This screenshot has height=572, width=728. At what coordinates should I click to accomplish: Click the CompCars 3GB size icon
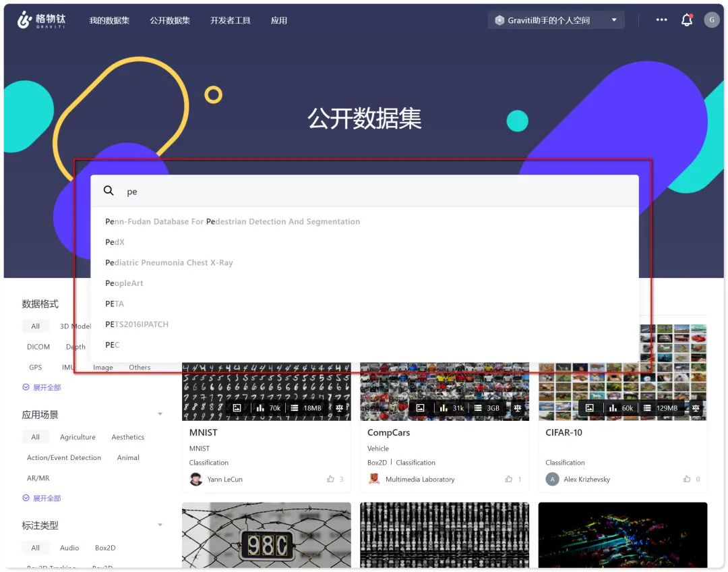[x=478, y=408]
